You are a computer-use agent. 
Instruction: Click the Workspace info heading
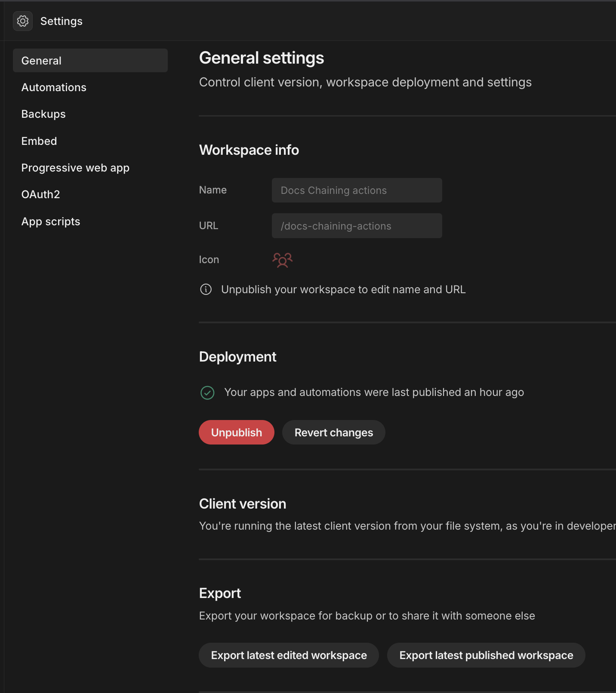click(x=249, y=150)
